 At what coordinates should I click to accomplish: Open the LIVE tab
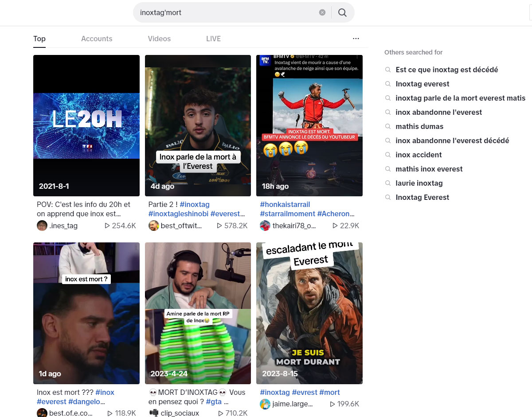213,39
